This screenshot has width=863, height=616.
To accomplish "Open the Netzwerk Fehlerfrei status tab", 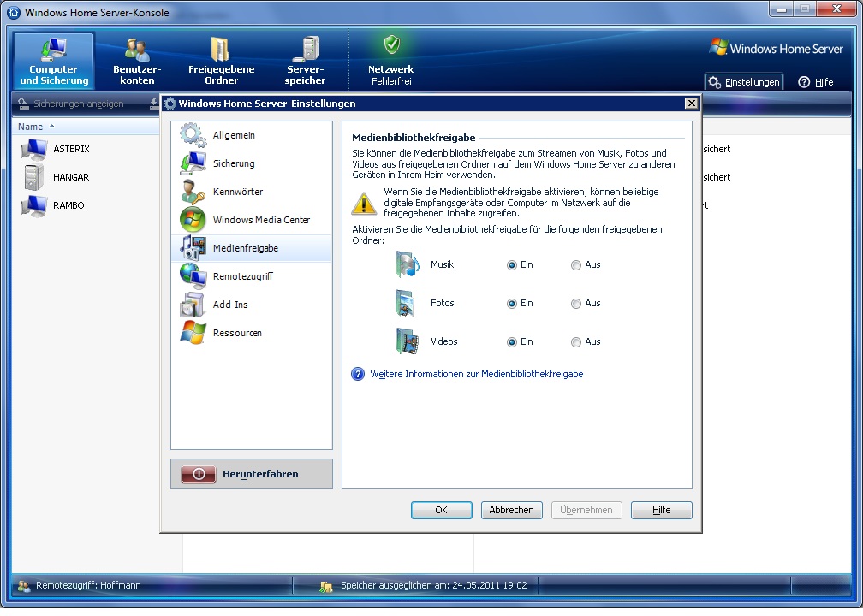I will coord(390,61).
